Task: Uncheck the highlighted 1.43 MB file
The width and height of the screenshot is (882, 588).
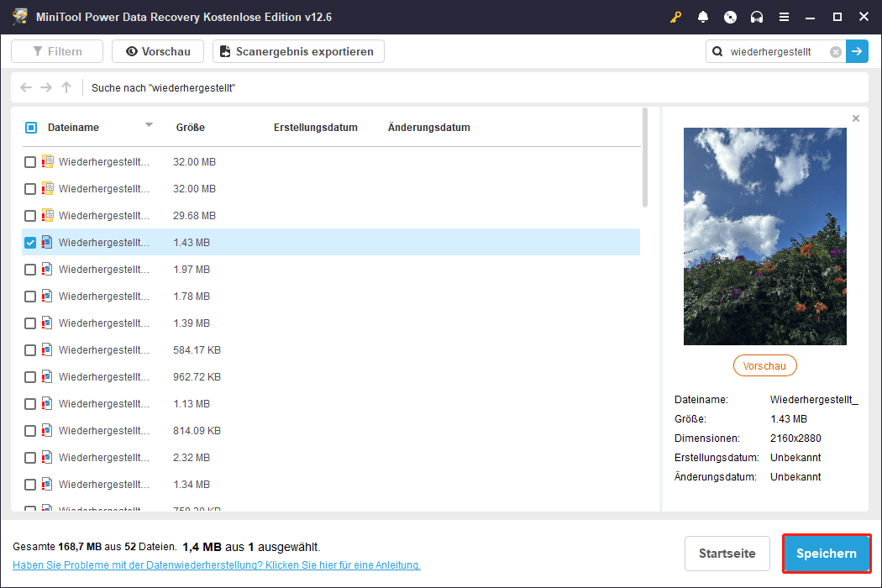Action: pyautogui.click(x=31, y=242)
